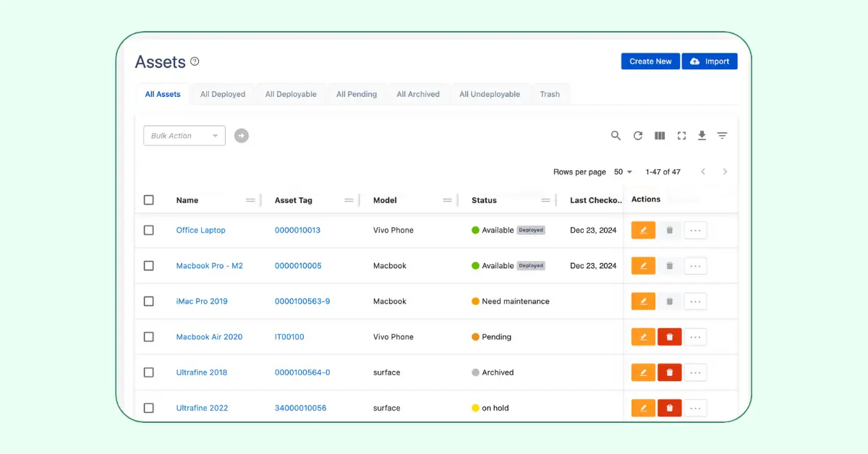Viewport: 868px width, 454px height.
Task: Open the filter list icon
Action: (x=722, y=135)
